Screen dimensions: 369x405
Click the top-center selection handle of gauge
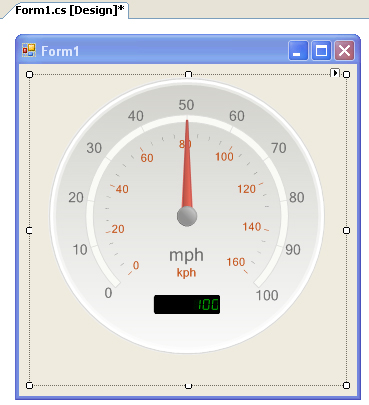coord(188,74)
